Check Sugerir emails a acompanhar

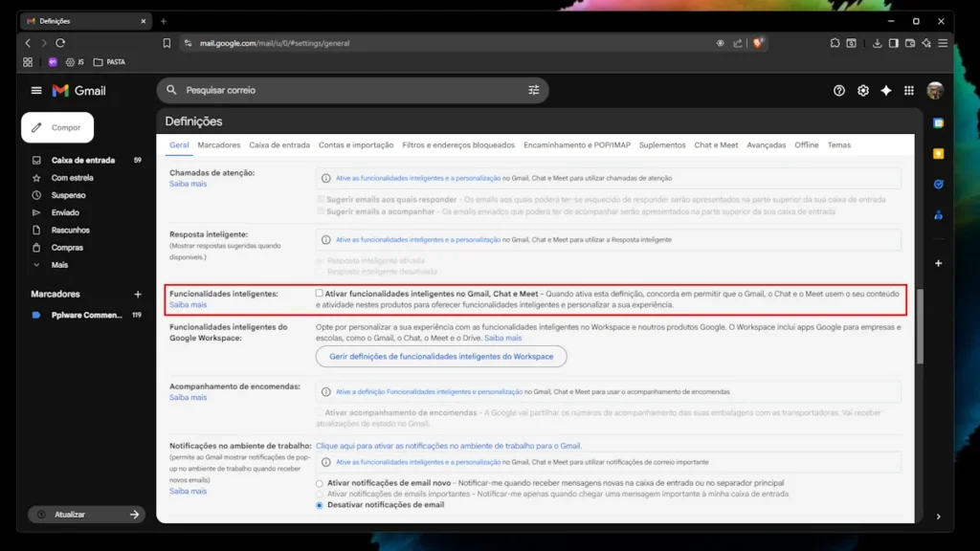tap(321, 211)
